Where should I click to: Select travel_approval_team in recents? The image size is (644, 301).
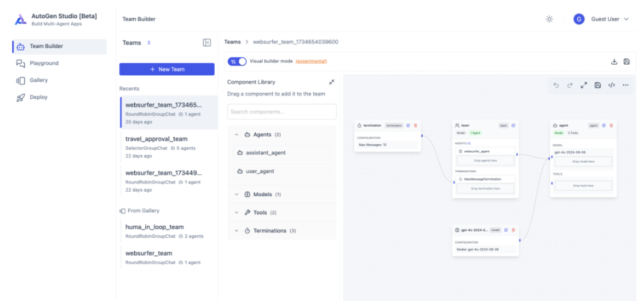169,147
